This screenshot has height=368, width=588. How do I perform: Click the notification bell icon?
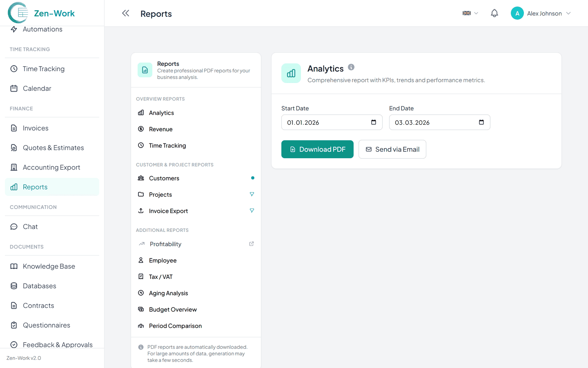coord(494,13)
